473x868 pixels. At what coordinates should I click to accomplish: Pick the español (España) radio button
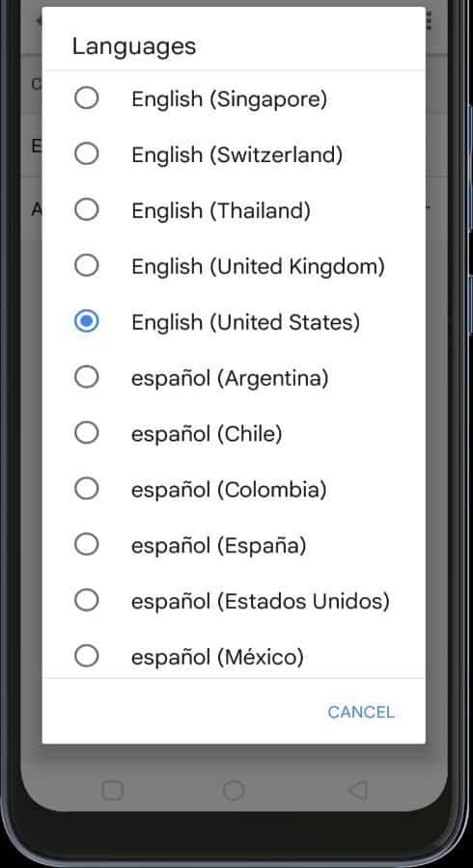(87, 544)
